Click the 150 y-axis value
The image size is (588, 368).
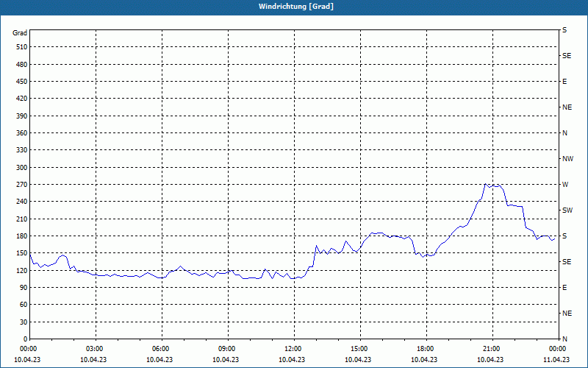(x=22, y=253)
